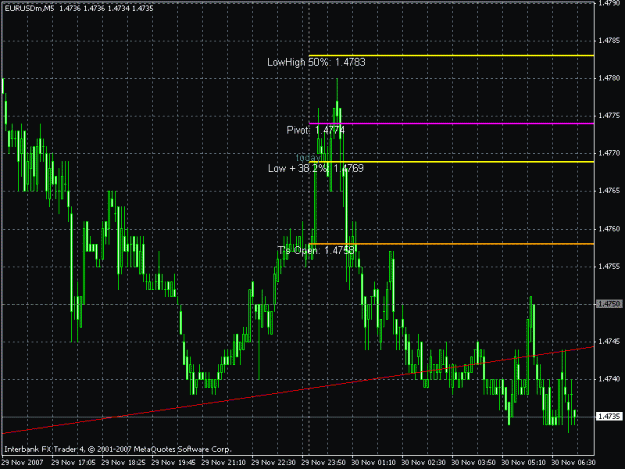Click the '29 Nov 23:50' time label
The image size is (625, 469).
click(x=323, y=463)
